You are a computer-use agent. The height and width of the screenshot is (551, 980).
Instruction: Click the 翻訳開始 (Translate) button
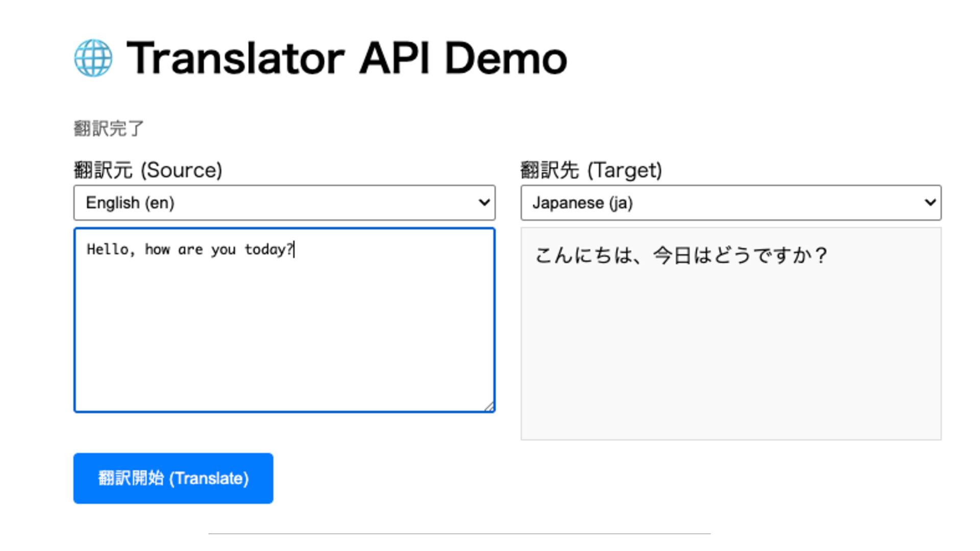click(x=173, y=478)
